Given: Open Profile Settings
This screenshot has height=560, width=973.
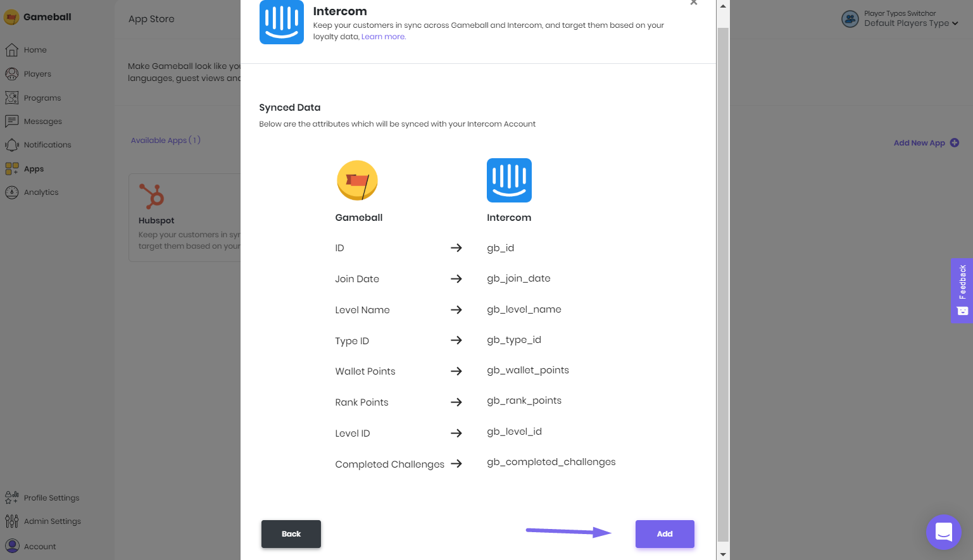Looking at the screenshot, I should 51,498.
